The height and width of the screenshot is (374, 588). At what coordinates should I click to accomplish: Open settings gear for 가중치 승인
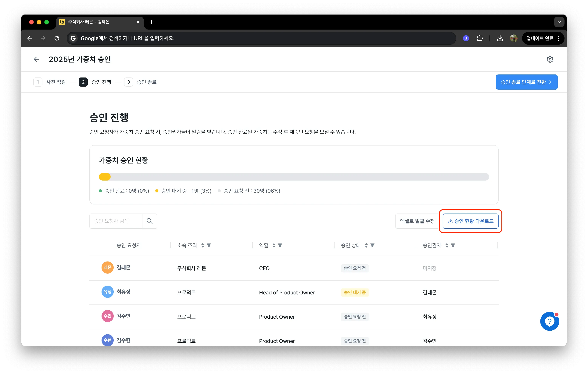pyautogui.click(x=550, y=59)
